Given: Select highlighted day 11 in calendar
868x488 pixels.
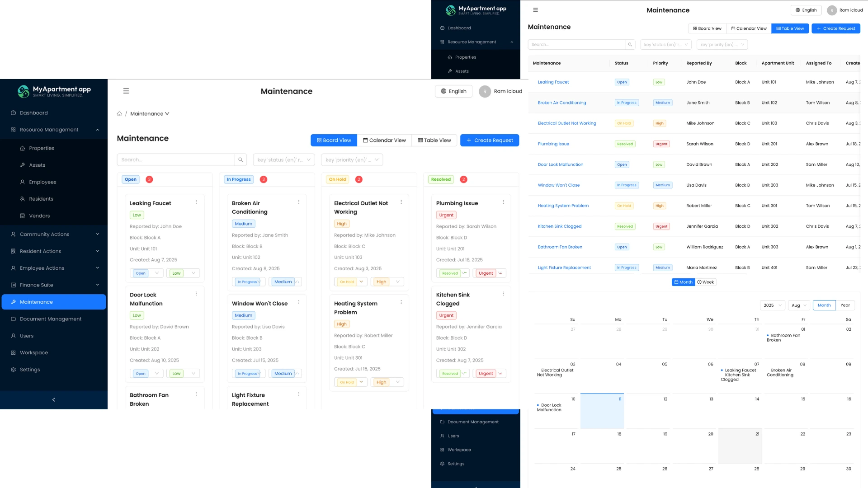Looking at the screenshot, I should coord(602,411).
